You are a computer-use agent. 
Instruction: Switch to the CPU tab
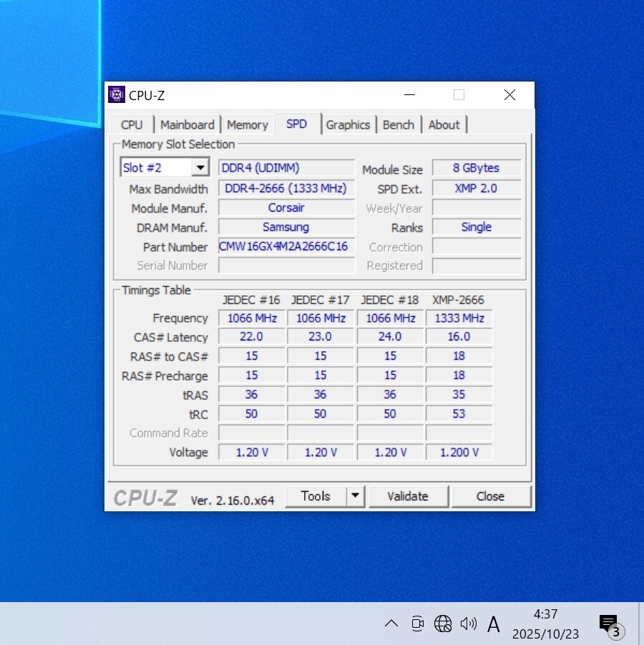[x=132, y=124]
